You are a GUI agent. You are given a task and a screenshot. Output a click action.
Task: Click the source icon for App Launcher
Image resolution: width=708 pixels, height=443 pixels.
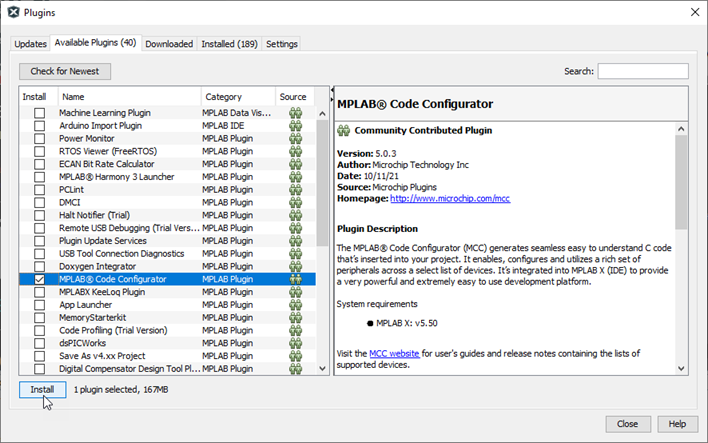[295, 305]
